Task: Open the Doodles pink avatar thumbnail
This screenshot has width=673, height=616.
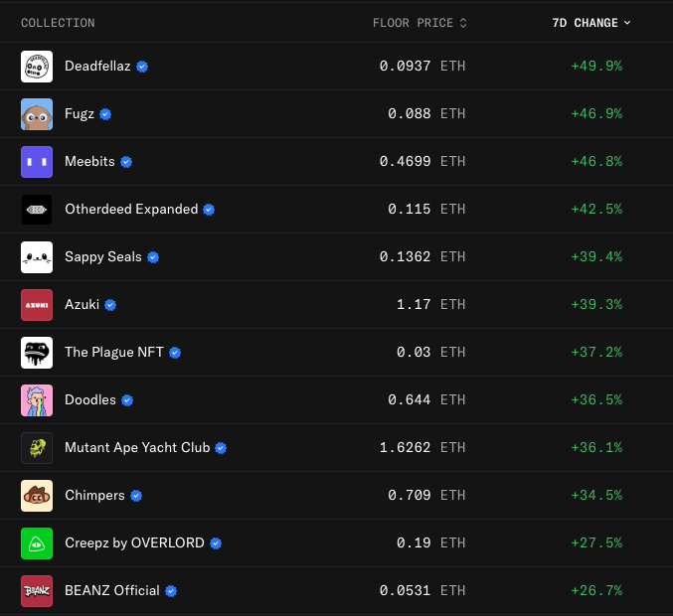Action: click(37, 400)
